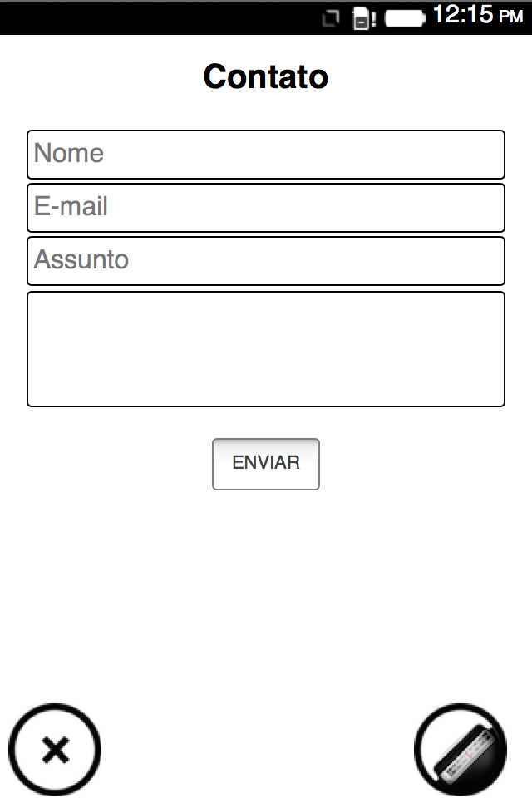Tap the screen rotation status icon
The width and height of the screenshot is (532, 798).
pyautogui.click(x=330, y=17)
